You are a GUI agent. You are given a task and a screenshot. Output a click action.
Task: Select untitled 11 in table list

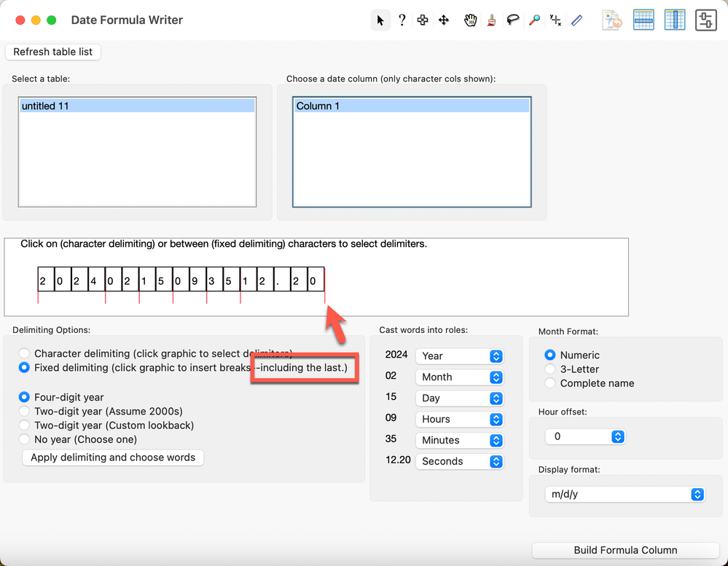pos(138,106)
